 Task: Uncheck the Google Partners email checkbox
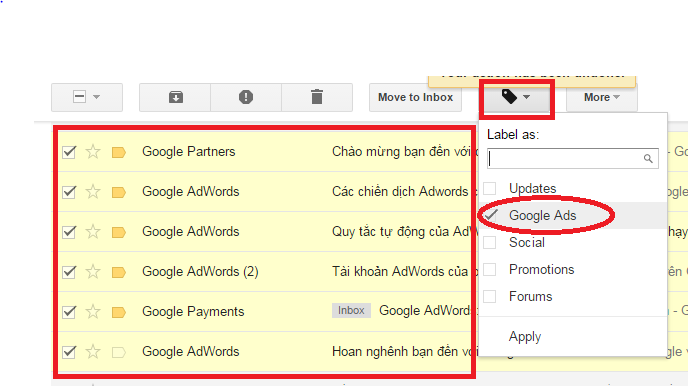pos(69,152)
